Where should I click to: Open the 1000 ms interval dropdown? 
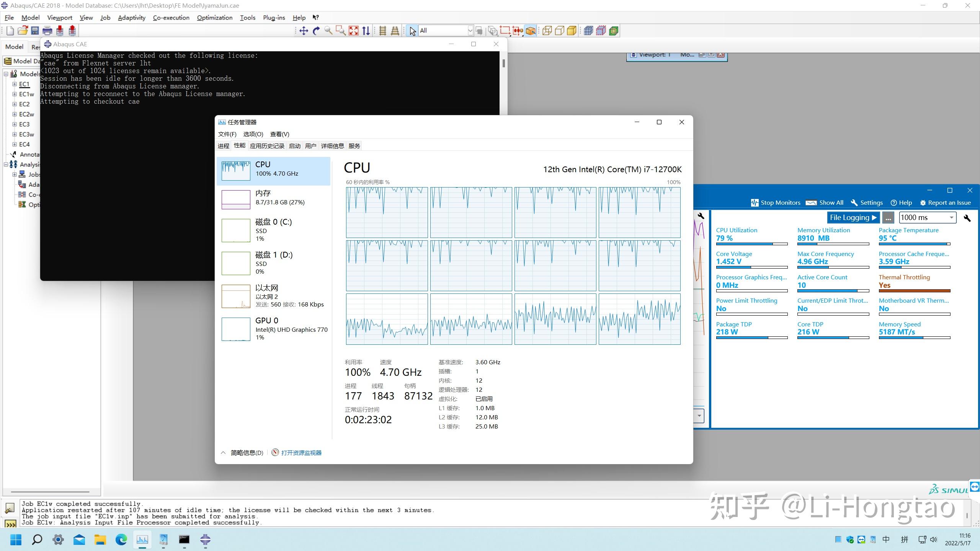[x=951, y=217]
